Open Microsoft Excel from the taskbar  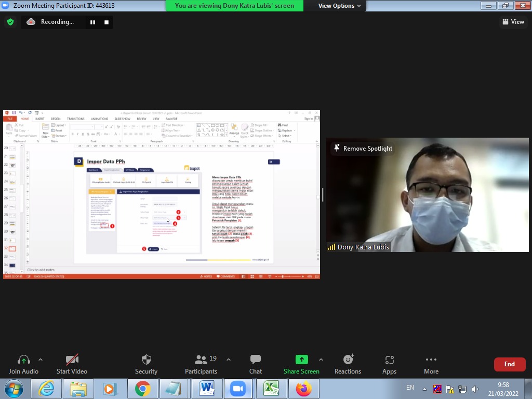(x=271, y=389)
